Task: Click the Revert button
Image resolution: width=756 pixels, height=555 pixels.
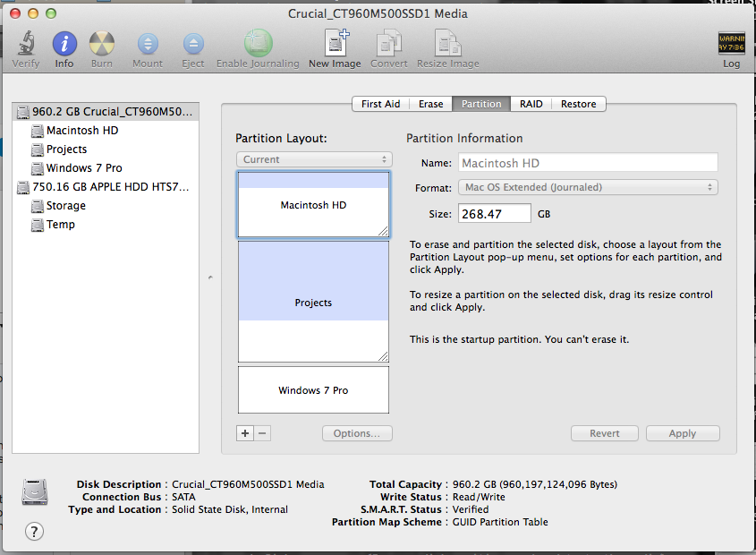Action: tap(605, 433)
